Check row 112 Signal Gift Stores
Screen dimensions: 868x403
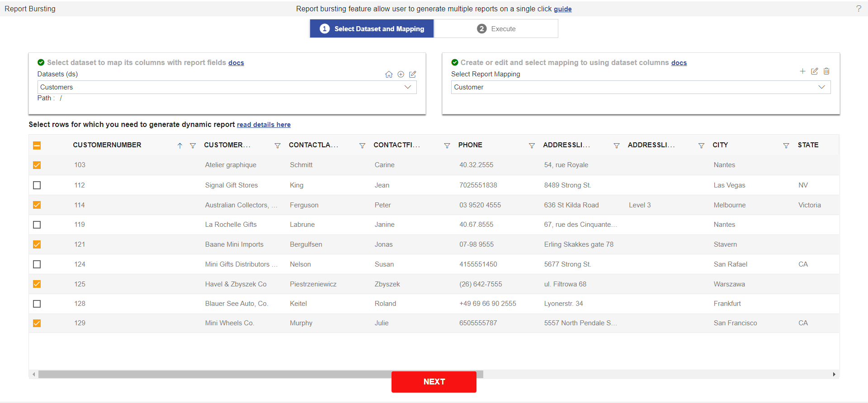pos(37,185)
